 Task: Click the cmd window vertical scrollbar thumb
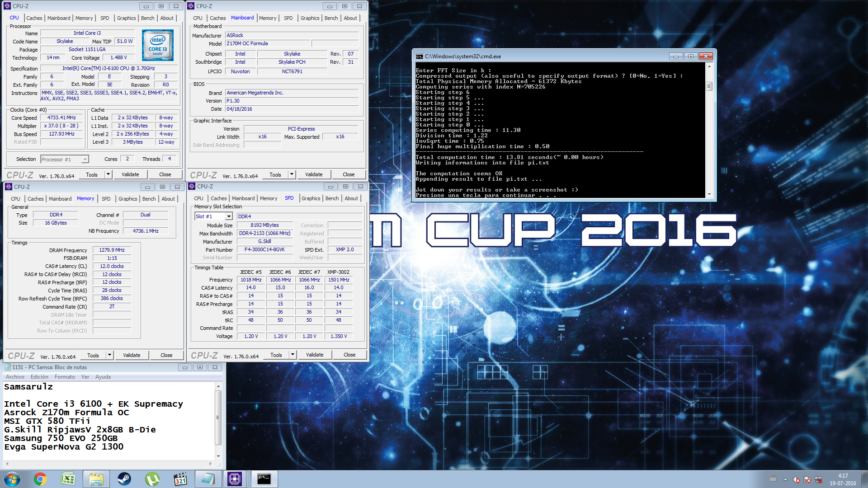coord(709,86)
